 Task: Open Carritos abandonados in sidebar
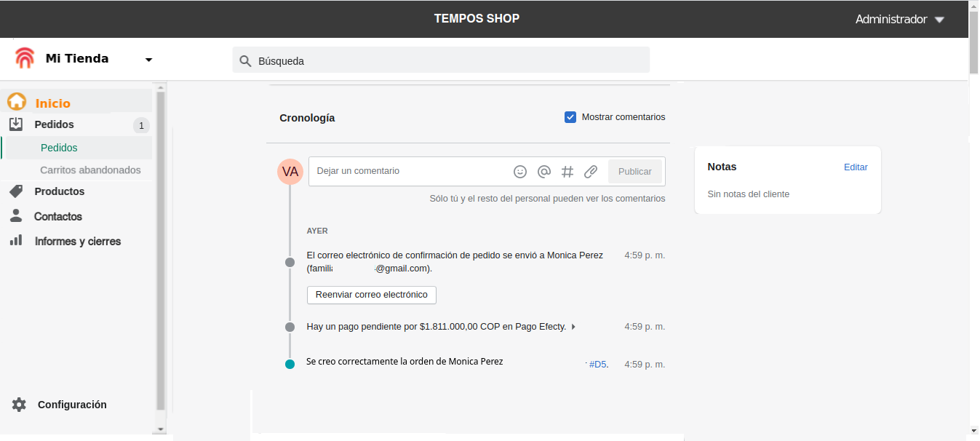[90, 170]
